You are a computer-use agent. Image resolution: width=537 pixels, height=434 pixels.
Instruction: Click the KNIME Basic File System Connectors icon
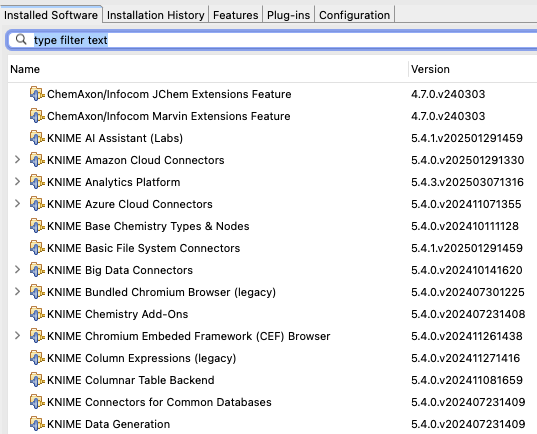pyautogui.click(x=37, y=248)
